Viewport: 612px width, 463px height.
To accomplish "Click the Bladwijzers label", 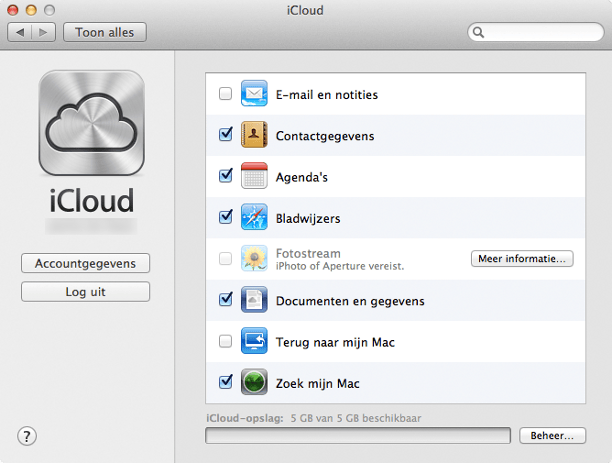I will tap(308, 219).
